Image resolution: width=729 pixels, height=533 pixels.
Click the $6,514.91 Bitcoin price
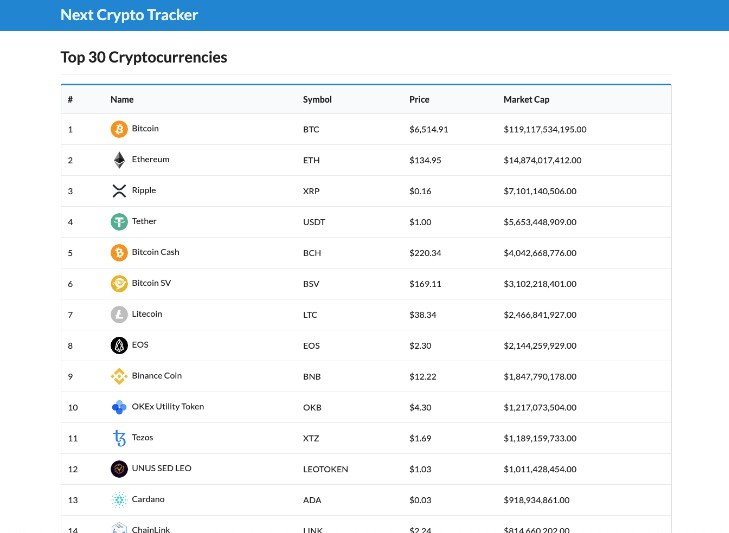[429, 129]
